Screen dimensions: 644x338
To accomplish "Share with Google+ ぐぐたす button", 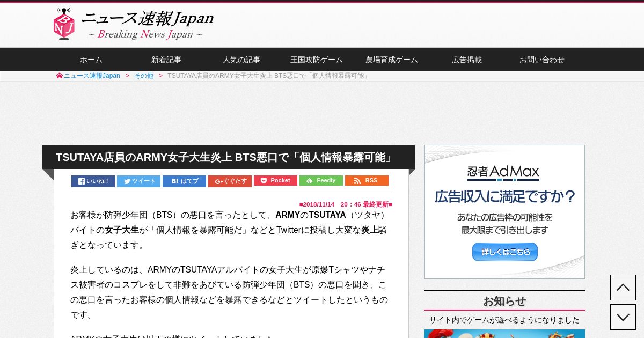I will [x=230, y=181].
